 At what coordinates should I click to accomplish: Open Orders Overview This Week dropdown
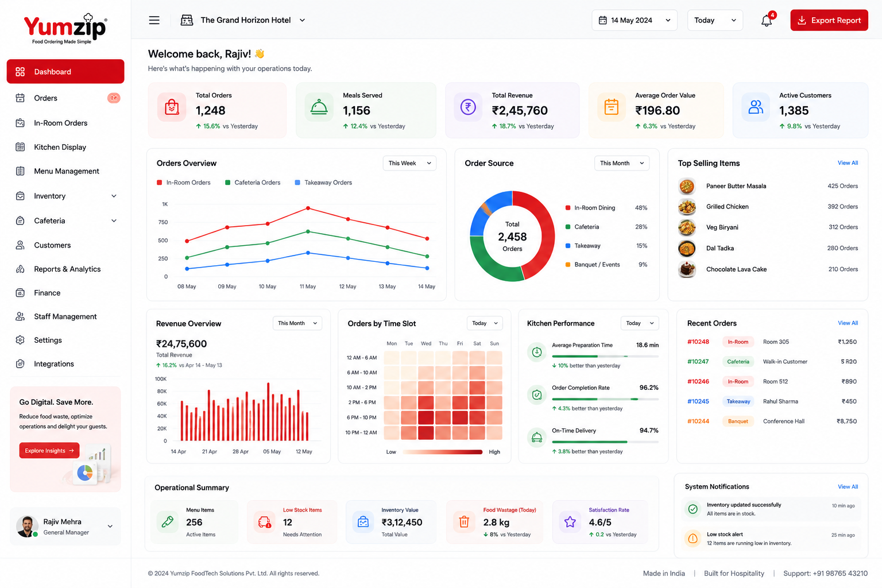[x=409, y=163]
